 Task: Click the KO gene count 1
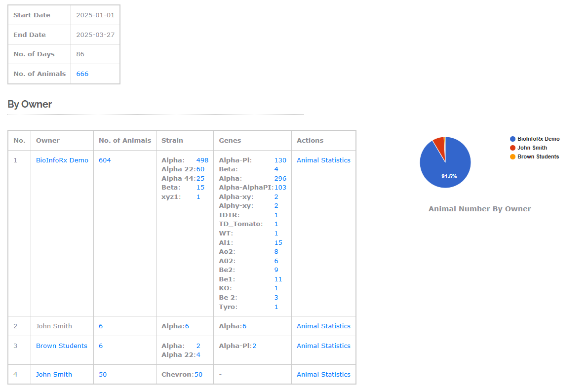click(x=276, y=288)
